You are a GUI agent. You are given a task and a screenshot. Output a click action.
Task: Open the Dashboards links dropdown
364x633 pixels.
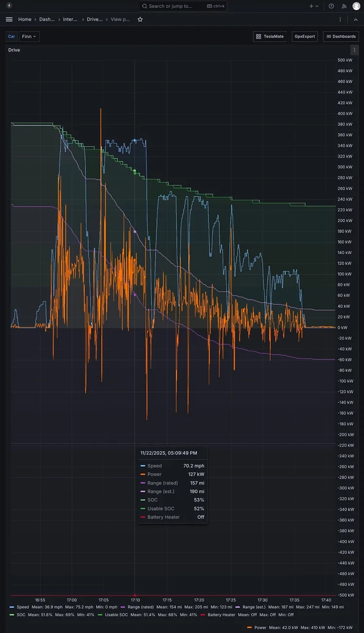[x=341, y=37]
